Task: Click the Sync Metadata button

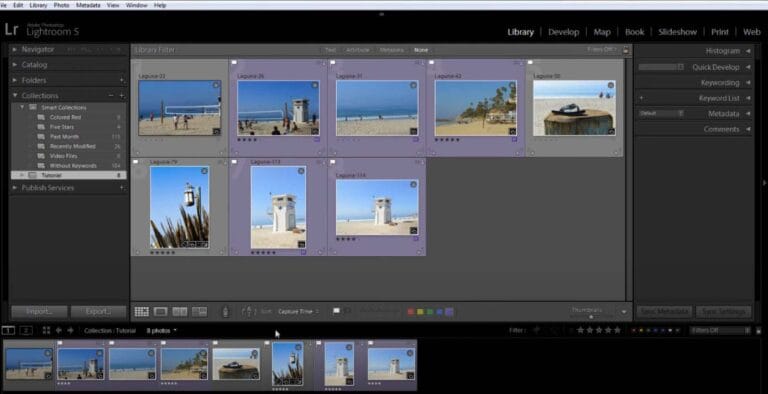Action: pyautogui.click(x=665, y=312)
